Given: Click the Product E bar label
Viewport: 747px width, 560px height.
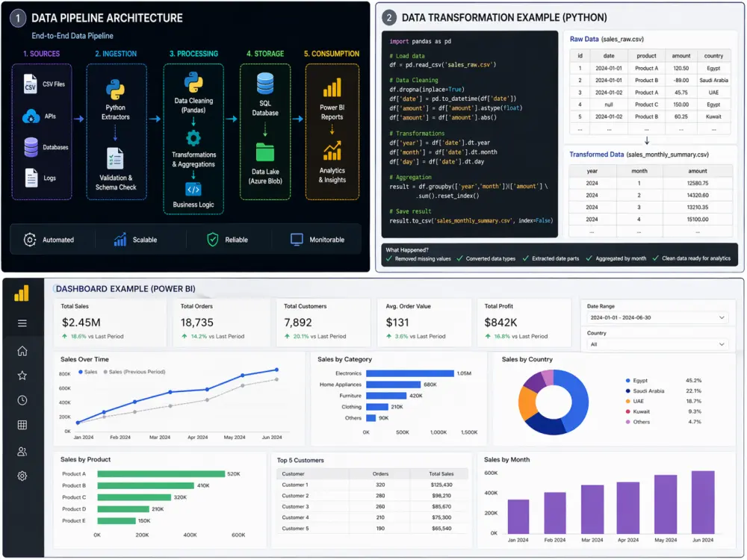Looking at the screenshot, I should tap(74, 521).
